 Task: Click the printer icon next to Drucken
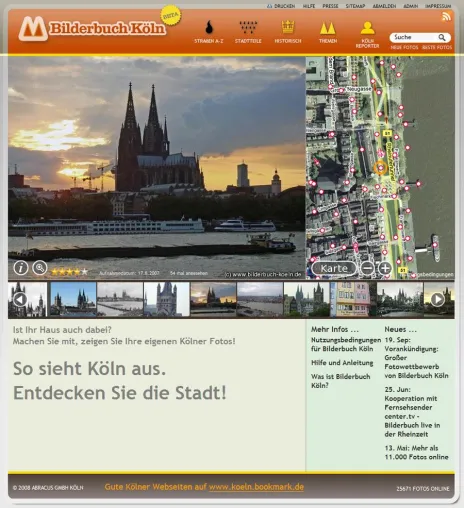click(x=269, y=6)
